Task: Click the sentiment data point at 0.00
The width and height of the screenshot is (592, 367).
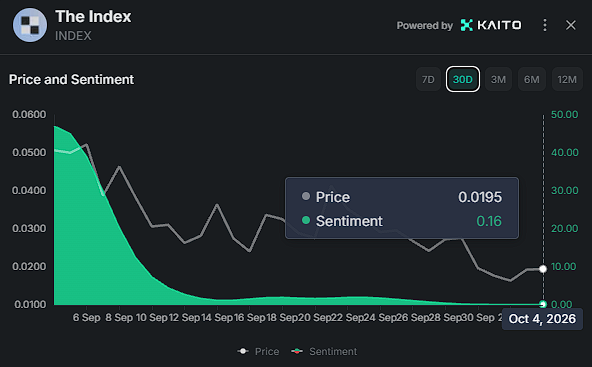Action: 543,304
